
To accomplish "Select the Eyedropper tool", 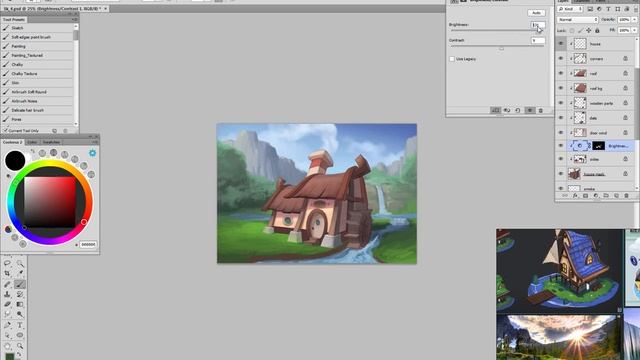I will [20, 273].
